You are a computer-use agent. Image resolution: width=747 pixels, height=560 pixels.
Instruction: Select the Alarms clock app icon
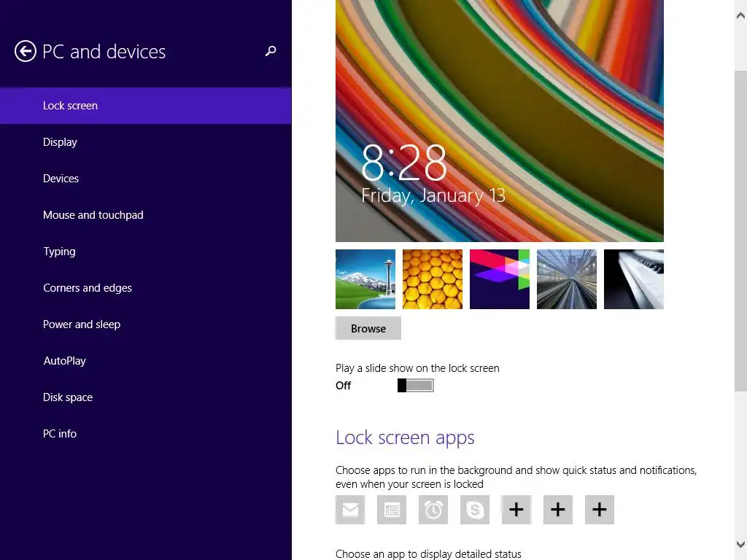pos(433,510)
